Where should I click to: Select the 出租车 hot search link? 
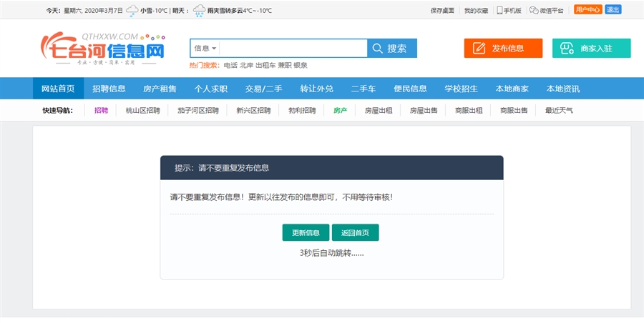(263, 65)
